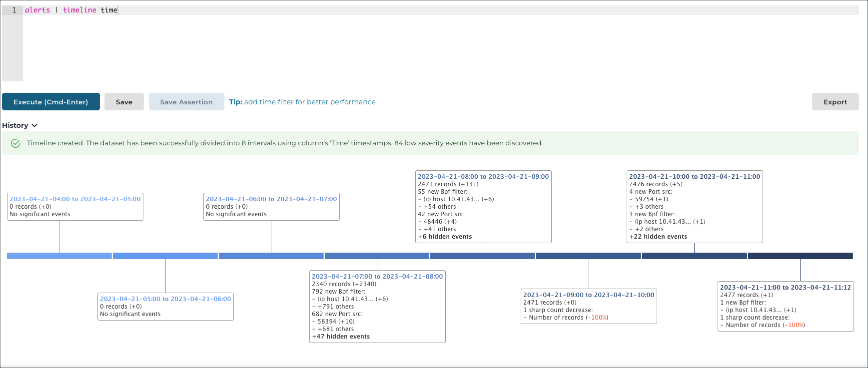
Task: Open interval title 2023-04-21-10:00 to 11:00
Action: point(695,176)
